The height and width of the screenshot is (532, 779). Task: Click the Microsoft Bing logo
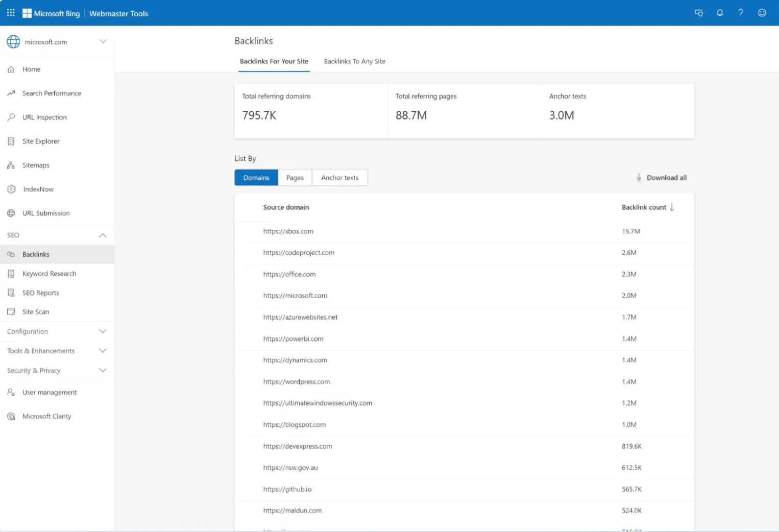pos(51,13)
